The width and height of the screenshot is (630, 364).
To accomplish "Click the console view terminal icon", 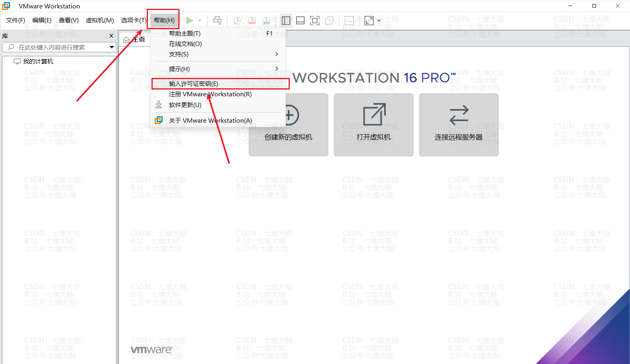I will tap(349, 20).
